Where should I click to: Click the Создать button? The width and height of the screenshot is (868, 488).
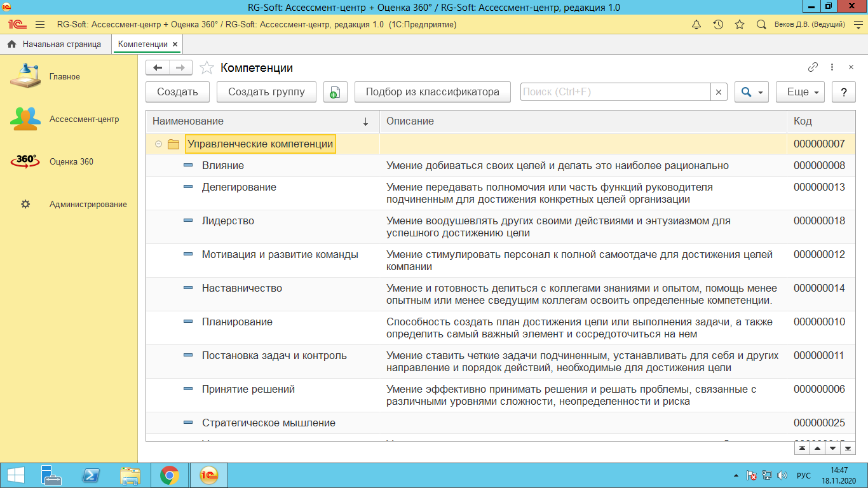(x=178, y=92)
